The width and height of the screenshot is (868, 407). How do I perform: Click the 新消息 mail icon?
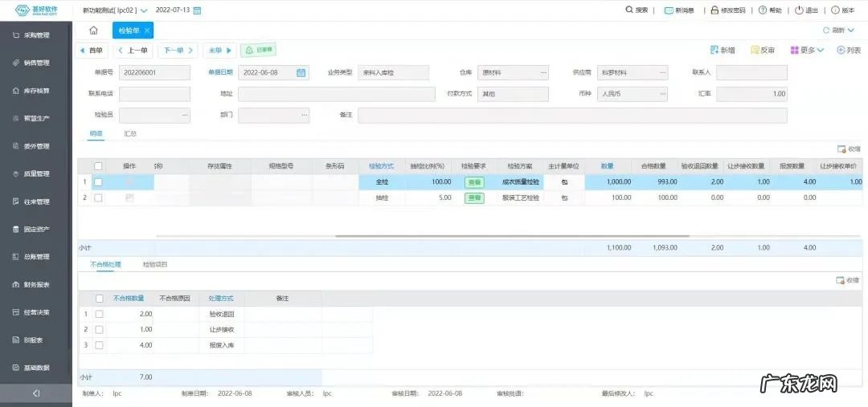(669, 10)
